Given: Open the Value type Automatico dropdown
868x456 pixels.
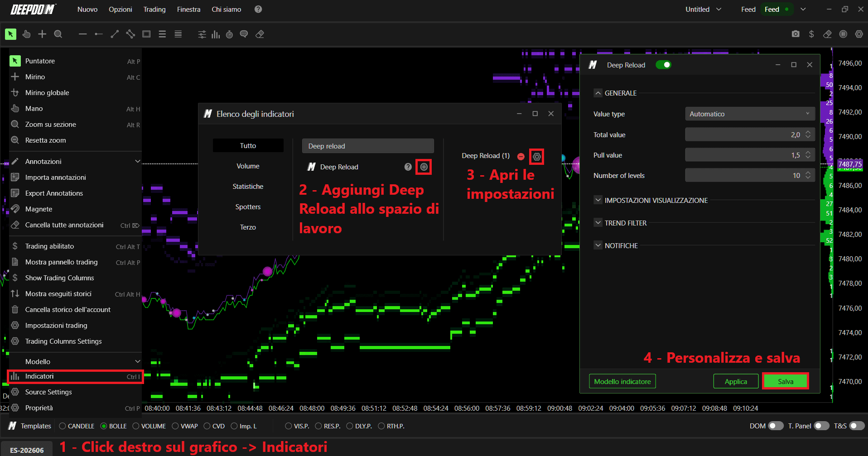Looking at the screenshot, I should click(x=750, y=114).
